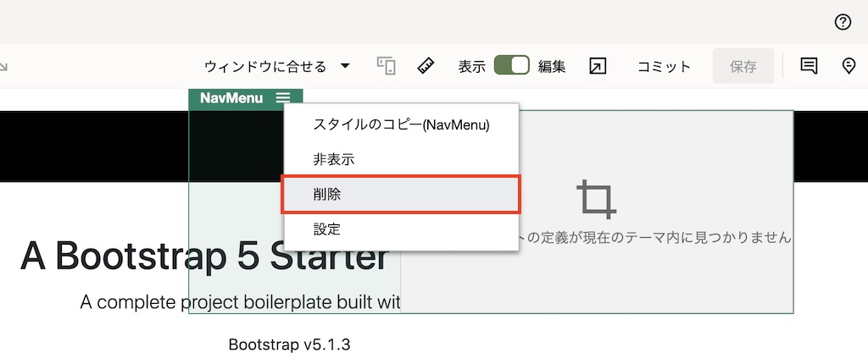The height and width of the screenshot is (364, 868).
Task: Click the NavMenu block label
Action: (231, 98)
